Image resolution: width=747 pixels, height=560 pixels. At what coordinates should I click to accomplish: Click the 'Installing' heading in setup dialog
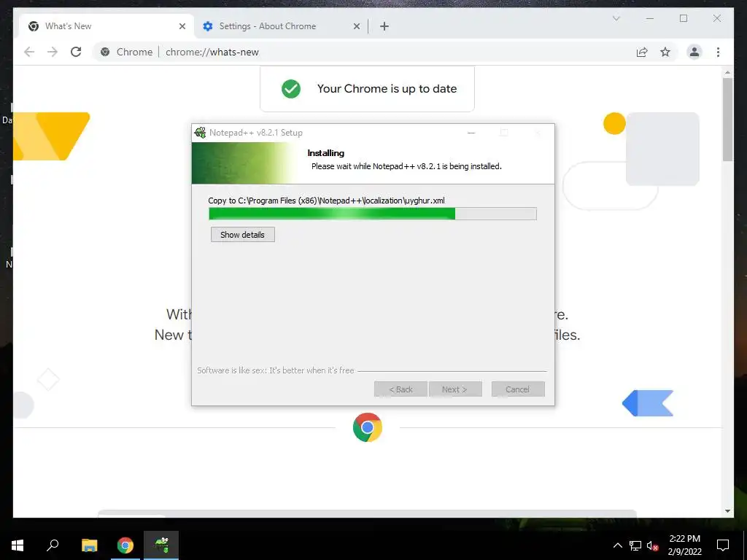(326, 153)
